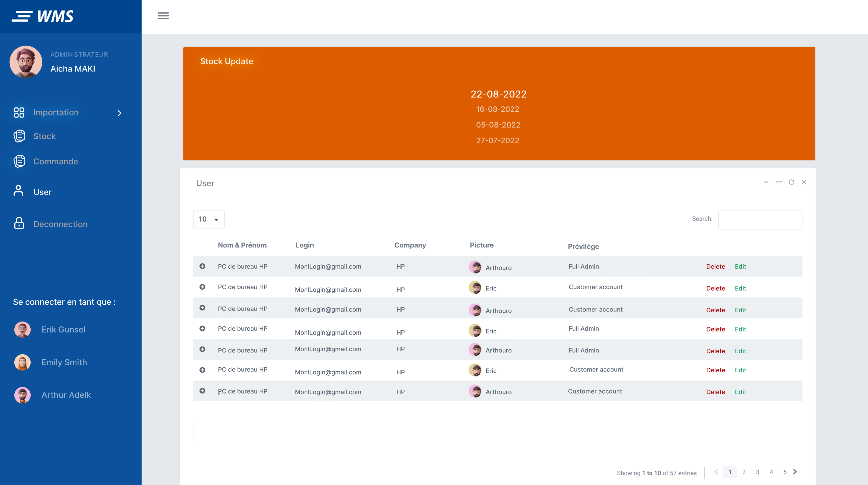Click the refresh icon in User panel
868x485 pixels.
(792, 182)
